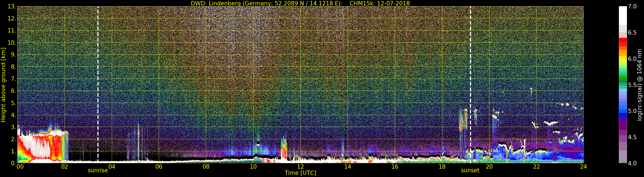Screen dimensions: 644x177
Task: Click the "11." height axis tick label
Action: (x=12, y=31)
